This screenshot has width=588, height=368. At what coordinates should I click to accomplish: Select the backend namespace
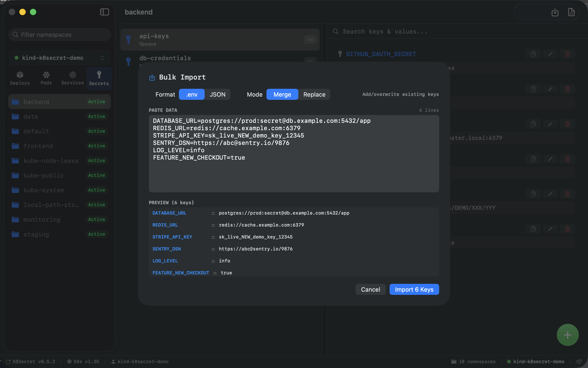[x=59, y=102]
